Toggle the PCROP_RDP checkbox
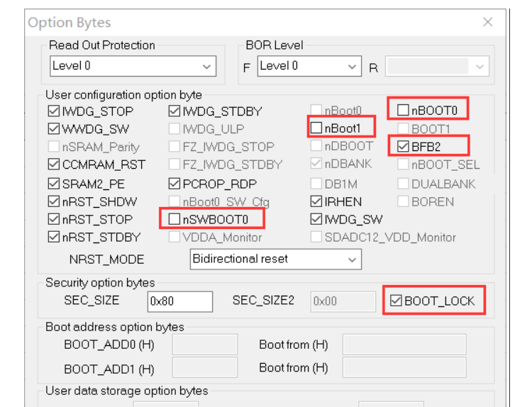Screen dimensions: 532x407 tap(174, 184)
